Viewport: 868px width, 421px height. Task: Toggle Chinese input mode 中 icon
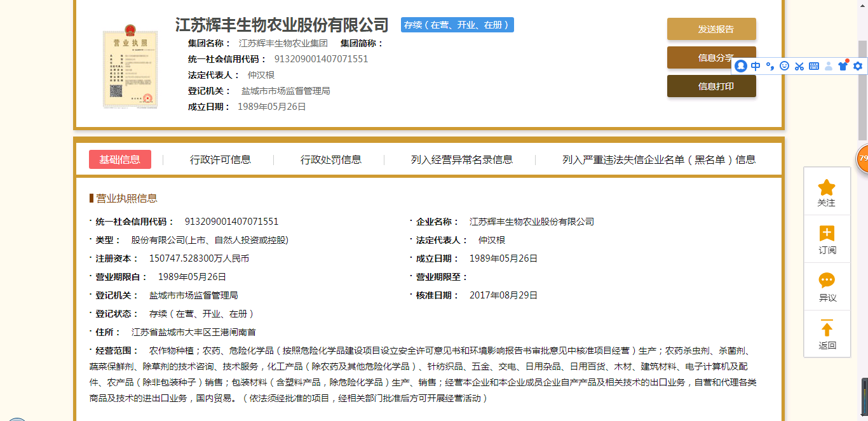click(x=756, y=66)
